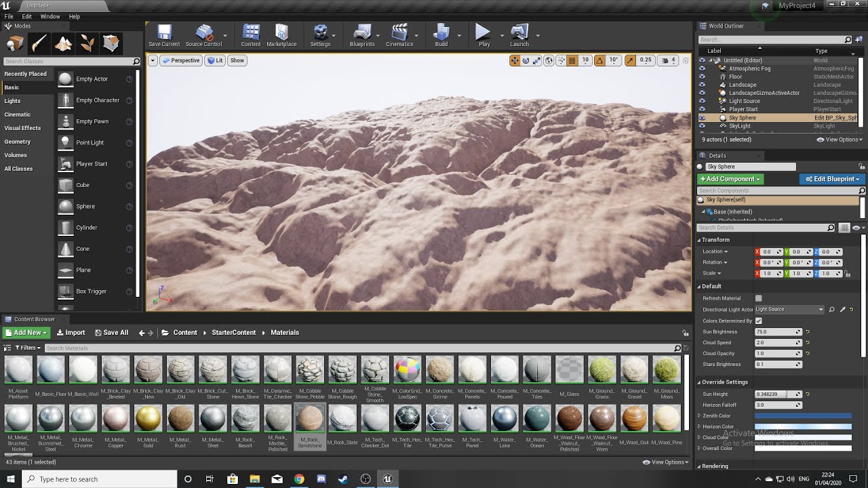Open the Edit Blueprint dropdown

click(831, 179)
